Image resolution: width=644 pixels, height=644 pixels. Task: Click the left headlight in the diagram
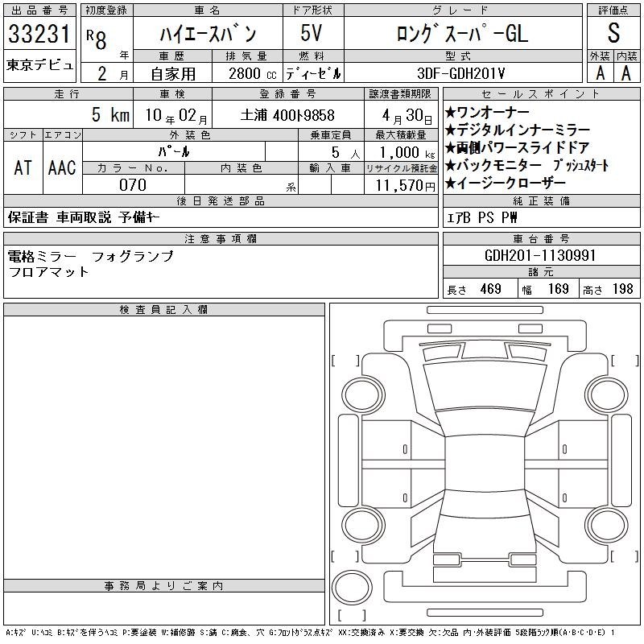tap(441, 351)
